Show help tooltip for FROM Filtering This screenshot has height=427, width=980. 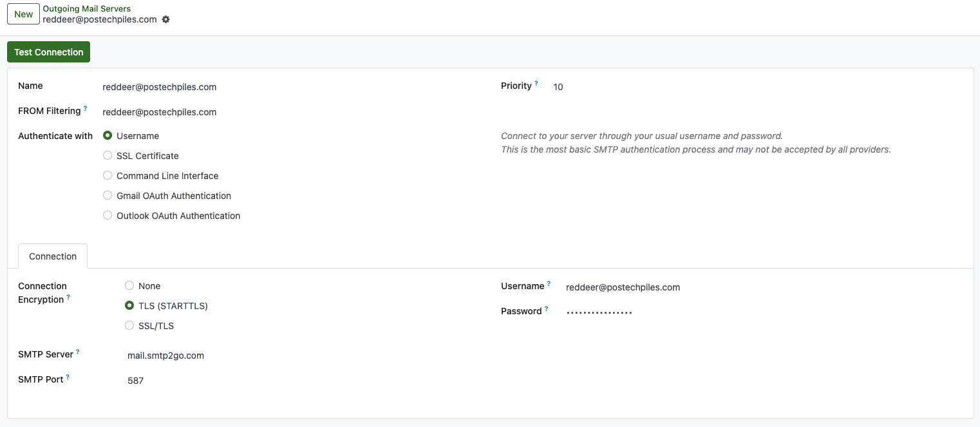pos(86,109)
